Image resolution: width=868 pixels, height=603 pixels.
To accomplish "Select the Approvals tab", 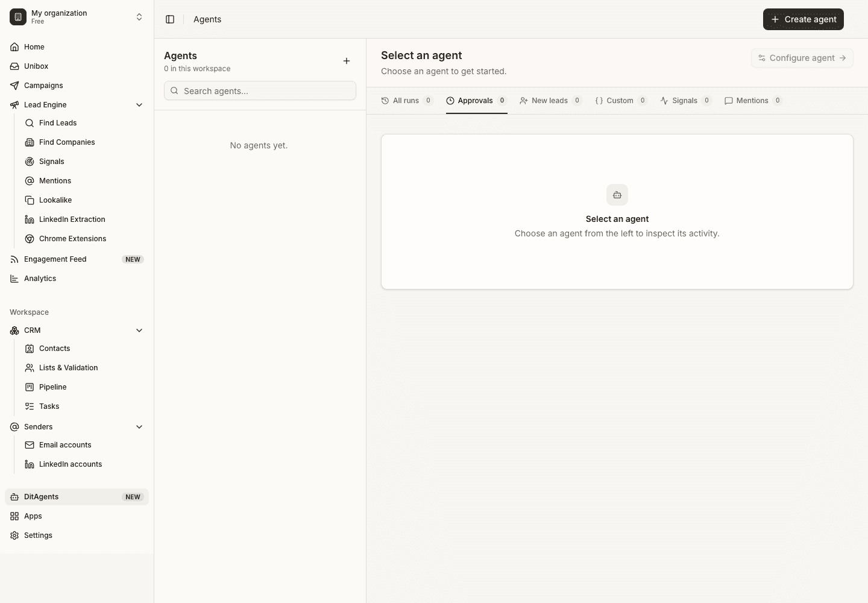I will click(476, 101).
